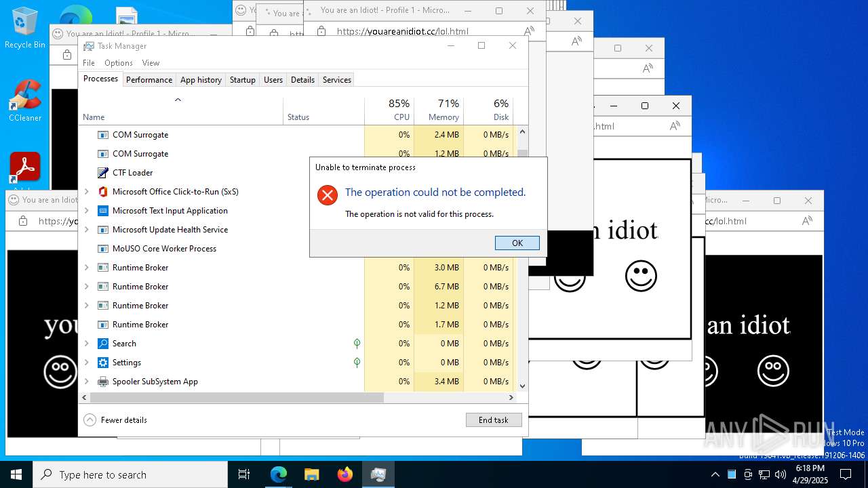Switch to the Users tab
This screenshot has height=488, width=868.
[273, 79]
